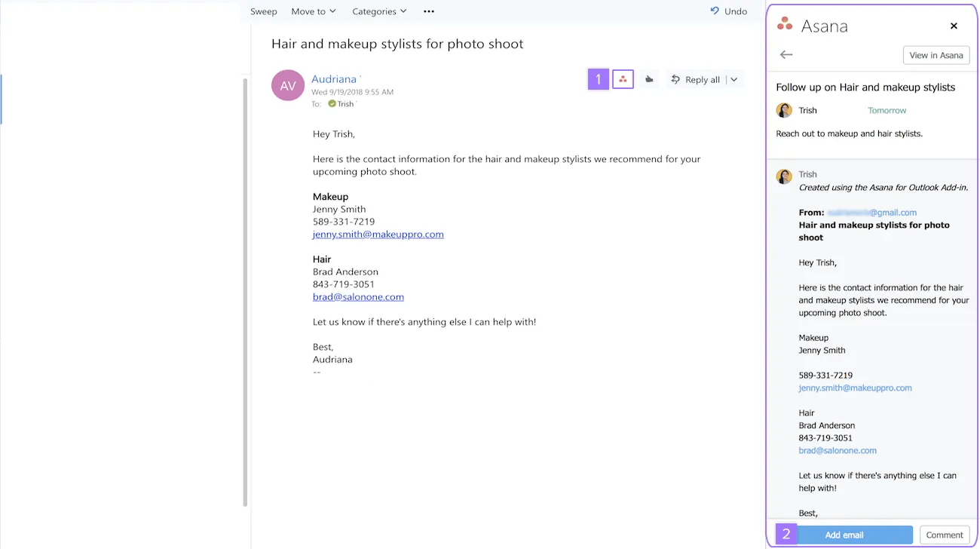Screen dimensions: 980x549
Task: Open the Asana add-in from the message toolbar
Action: click(x=623, y=78)
